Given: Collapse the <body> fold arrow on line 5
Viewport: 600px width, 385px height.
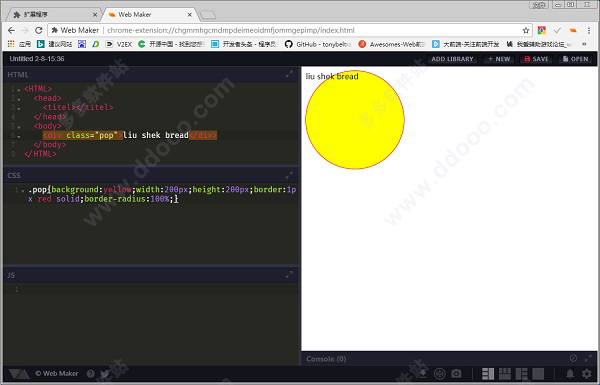Looking at the screenshot, I should 19,127.
